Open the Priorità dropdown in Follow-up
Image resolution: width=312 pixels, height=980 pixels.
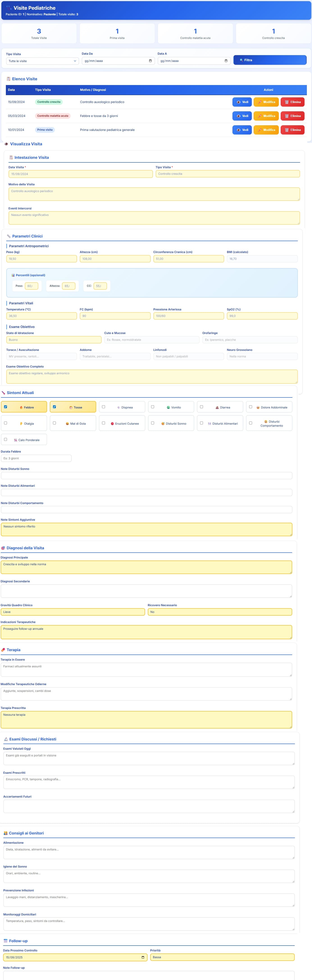tap(222, 957)
